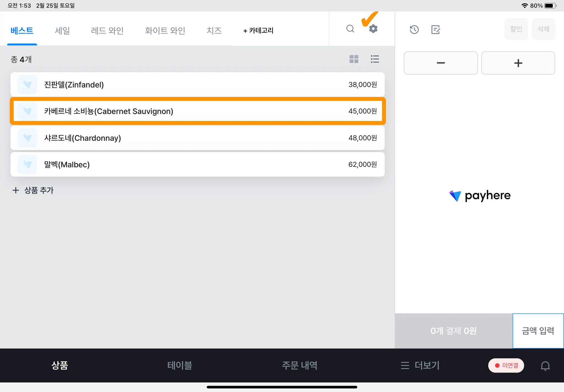
Task: Select the 말벡(Malbec) product row
Action: 197,164
